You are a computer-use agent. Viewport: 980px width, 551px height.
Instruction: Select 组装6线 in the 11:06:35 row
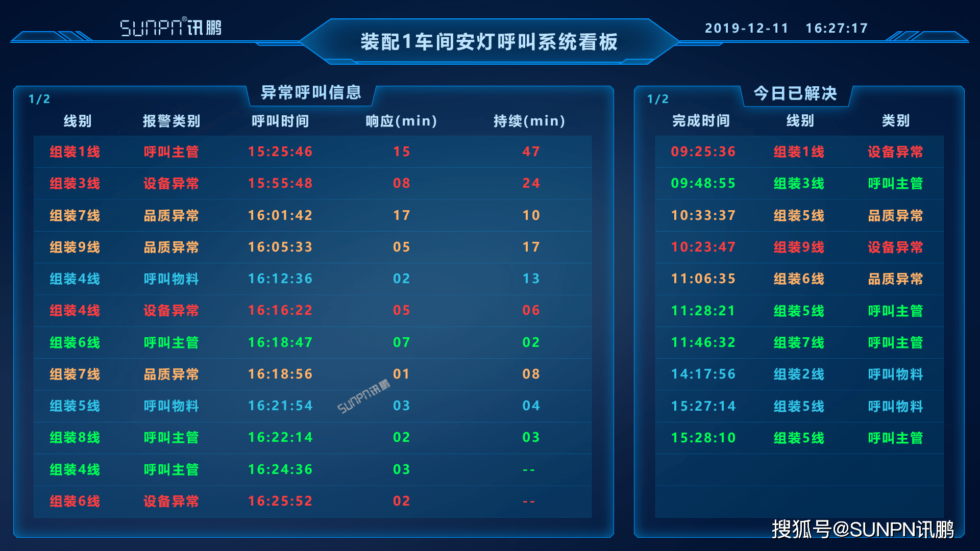(799, 279)
